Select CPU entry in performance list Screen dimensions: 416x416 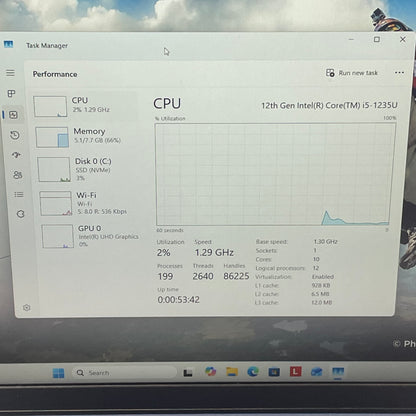(85, 106)
